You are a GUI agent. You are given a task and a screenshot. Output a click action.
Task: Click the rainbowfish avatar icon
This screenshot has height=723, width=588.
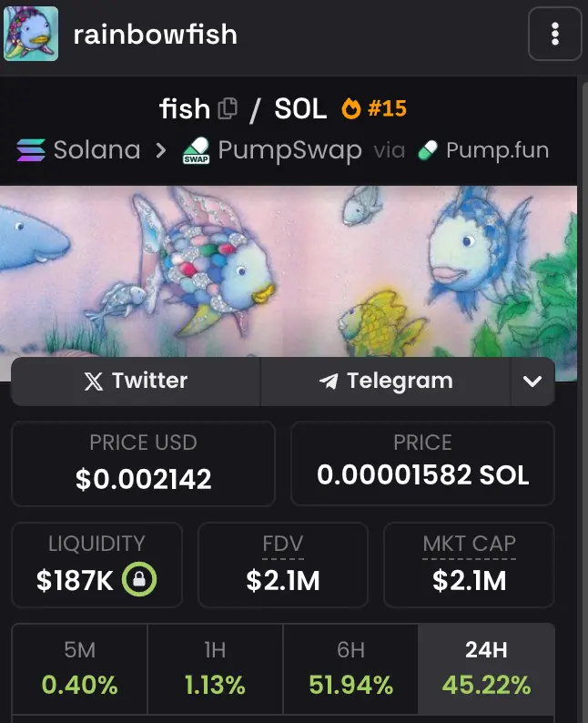tap(31, 34)
